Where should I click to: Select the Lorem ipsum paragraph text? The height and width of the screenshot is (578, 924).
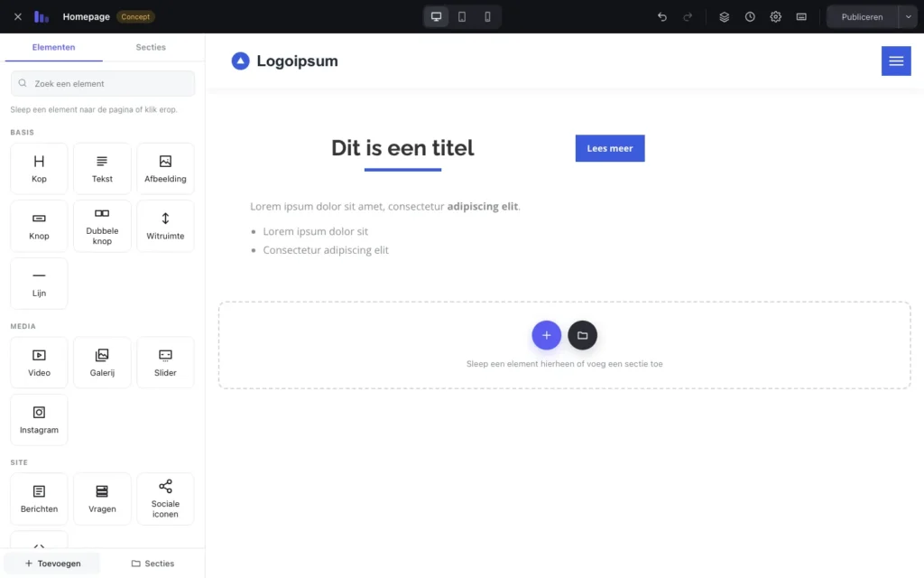tap(385, 207)
